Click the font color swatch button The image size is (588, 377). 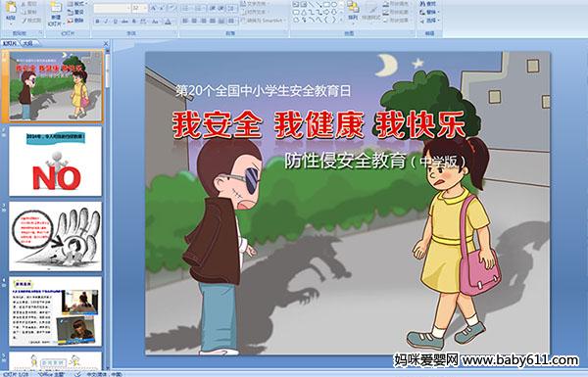pyautogui.click(x=168, y=22)
